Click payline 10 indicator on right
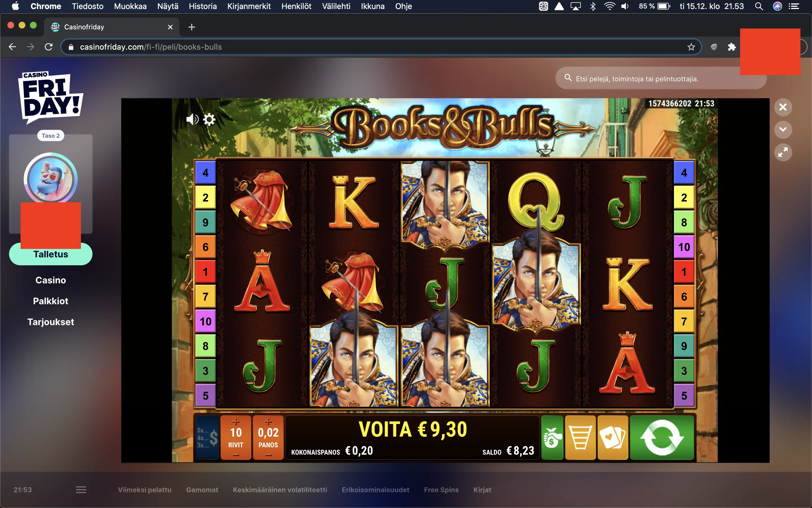This screenshot has height=508, width=812. [684, 247]
